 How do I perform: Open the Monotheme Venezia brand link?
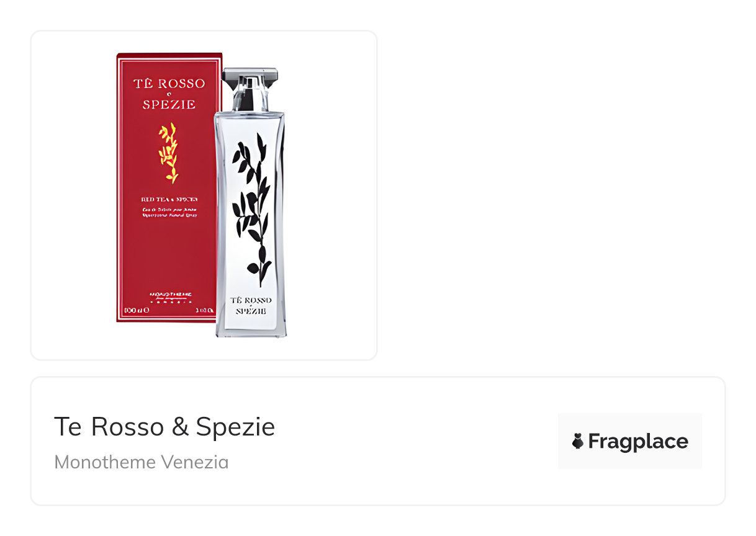click(x=142, y=462)
